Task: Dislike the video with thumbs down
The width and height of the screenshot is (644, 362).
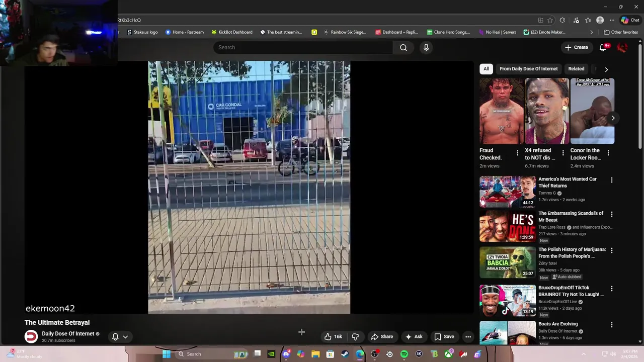Action: [355, 337]
